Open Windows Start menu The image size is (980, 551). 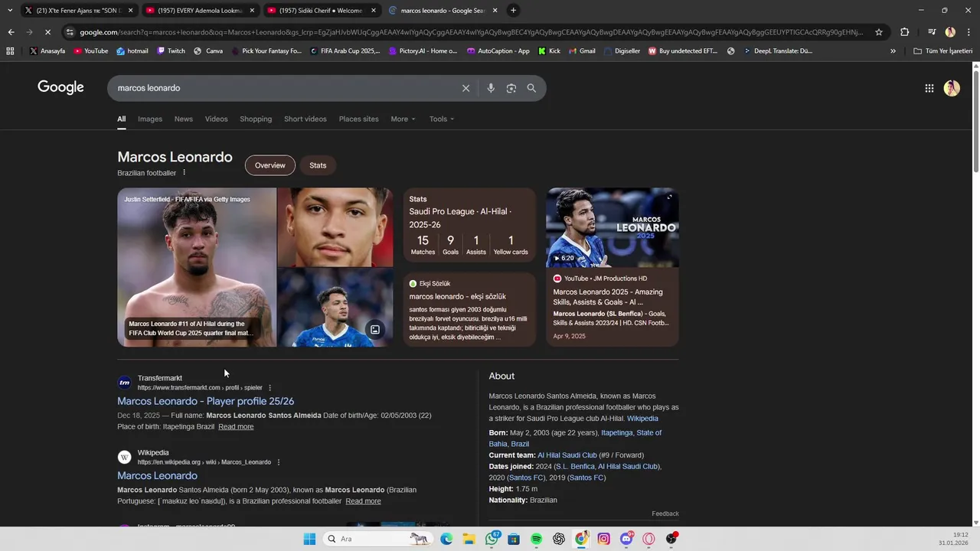pos(309,539)
